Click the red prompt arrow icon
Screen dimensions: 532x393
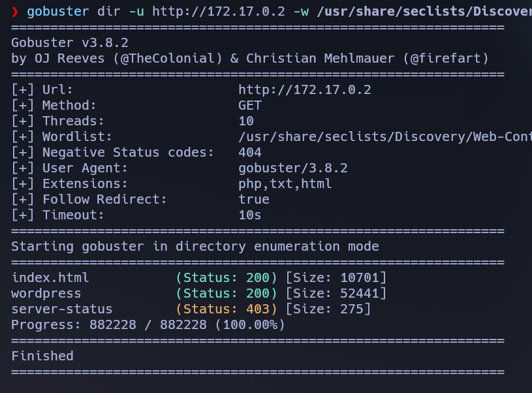[17, 11]
